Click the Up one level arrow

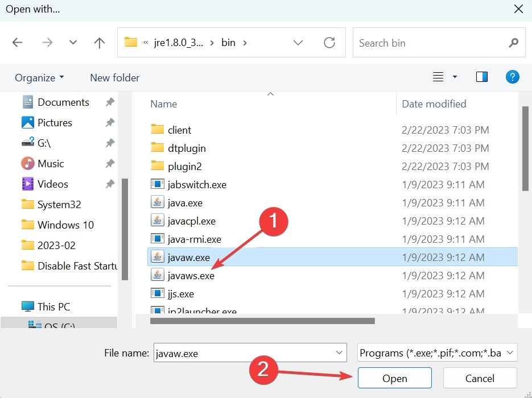point(100,43)
